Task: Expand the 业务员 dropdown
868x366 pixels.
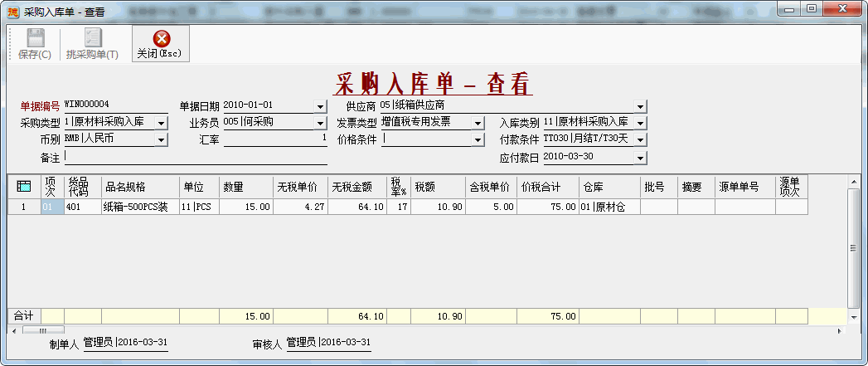Action: [x=321, y=123]
